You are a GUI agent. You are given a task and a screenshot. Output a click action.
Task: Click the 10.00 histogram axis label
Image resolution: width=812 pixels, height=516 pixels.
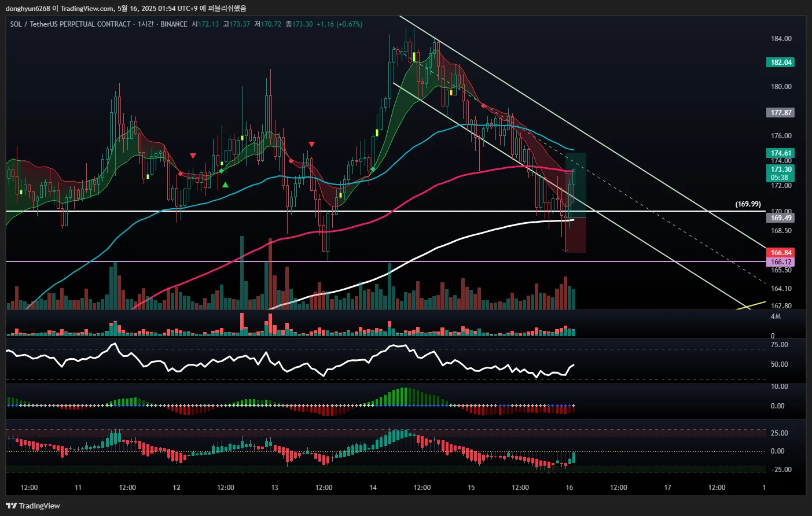click(x=779, y=386)
